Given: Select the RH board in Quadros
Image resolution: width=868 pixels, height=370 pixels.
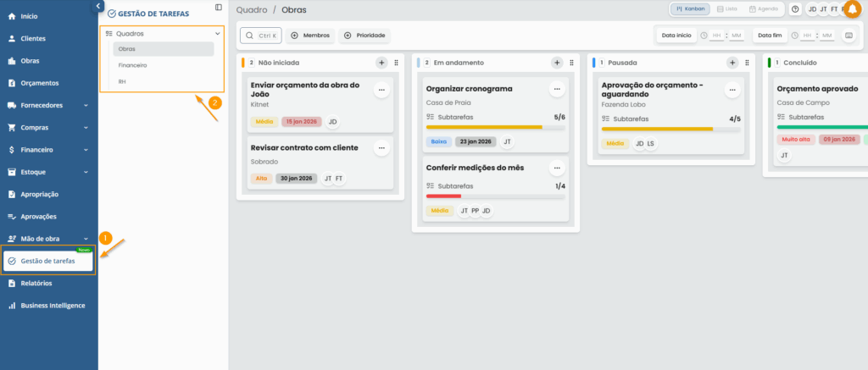Looking at the screenshot, I should (x=123, y=81).
